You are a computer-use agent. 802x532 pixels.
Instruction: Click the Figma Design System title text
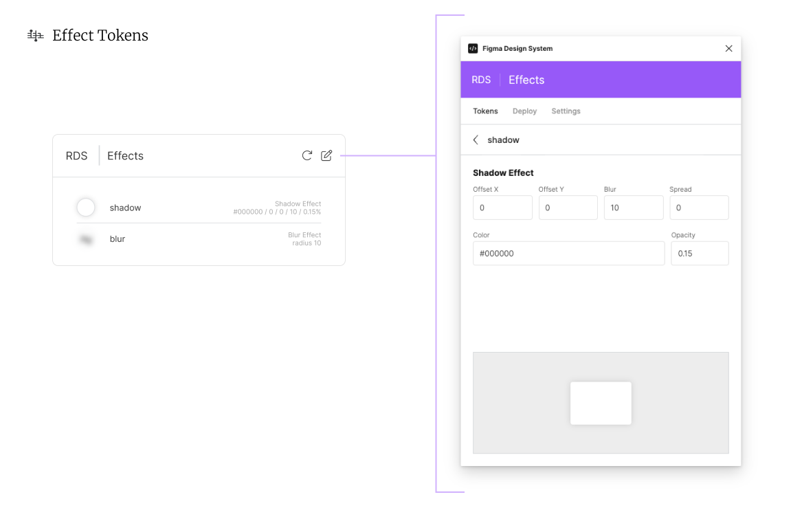[x=517, y=49]
